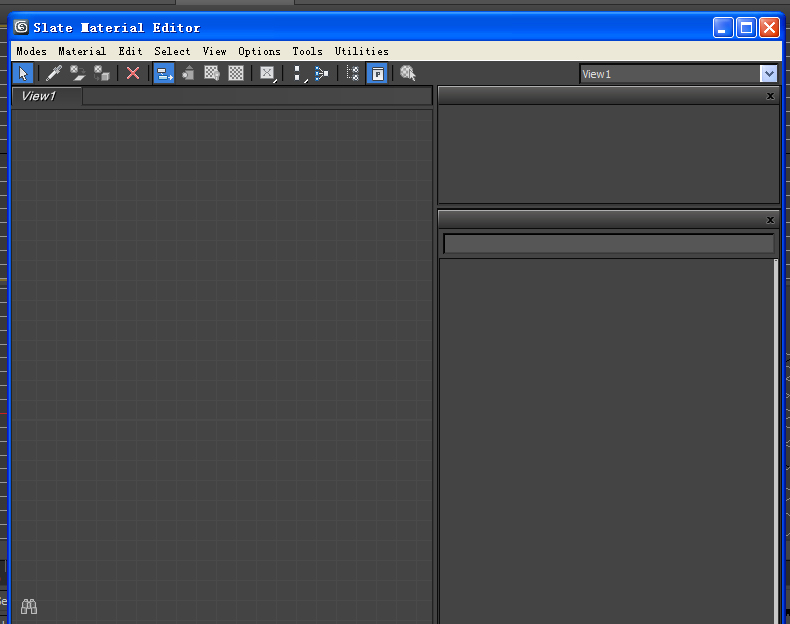Close the lower right parameter panel
The width and height of the screenshot is (790, 624).
click(x=770, y=220)
